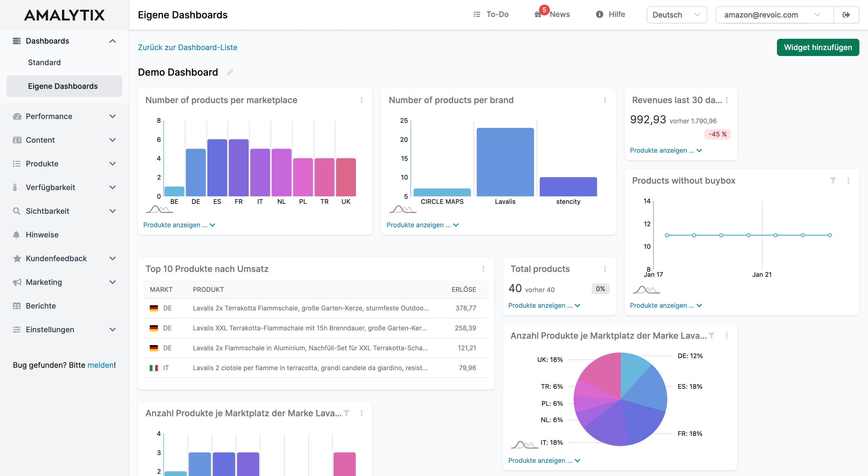Click Zurück zur Dashboard-Liste link
This screenshot has width=868, height=476.
pyautogui.click(x=187, y=47)
